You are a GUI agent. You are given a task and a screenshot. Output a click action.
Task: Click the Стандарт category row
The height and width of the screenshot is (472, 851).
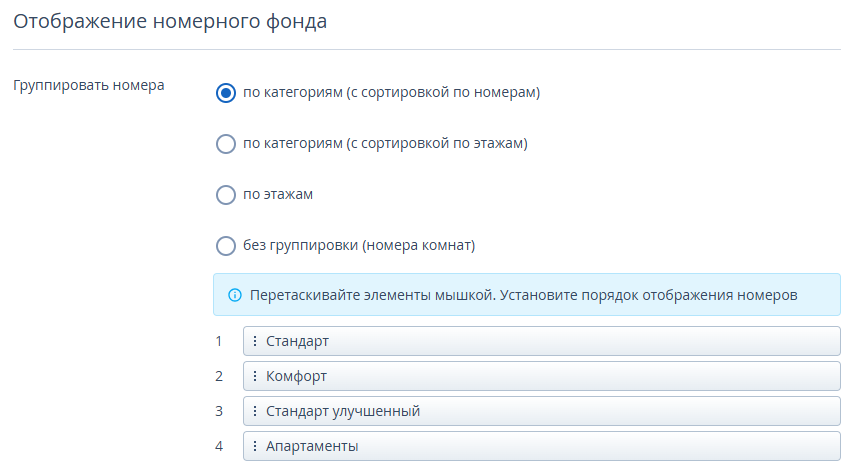(x=542, y=341)
